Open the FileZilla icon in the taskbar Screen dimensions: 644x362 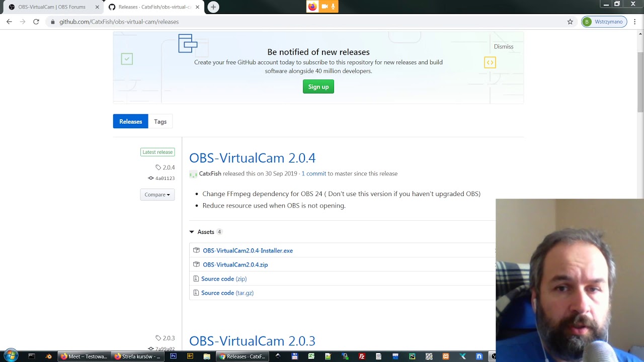click(362, 356)
